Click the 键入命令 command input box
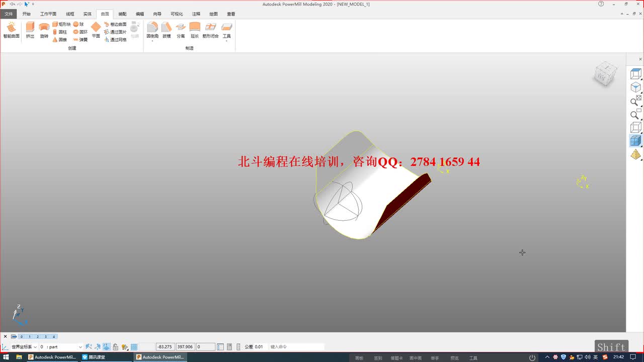 click(x=297, y=347)
